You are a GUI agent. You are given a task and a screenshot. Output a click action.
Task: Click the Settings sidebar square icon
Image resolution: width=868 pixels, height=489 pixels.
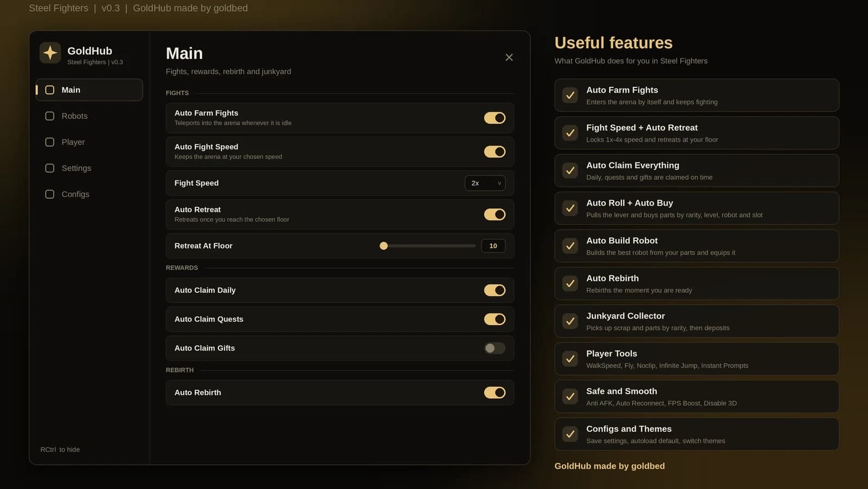pyautogui.click(x=49, y=168)
